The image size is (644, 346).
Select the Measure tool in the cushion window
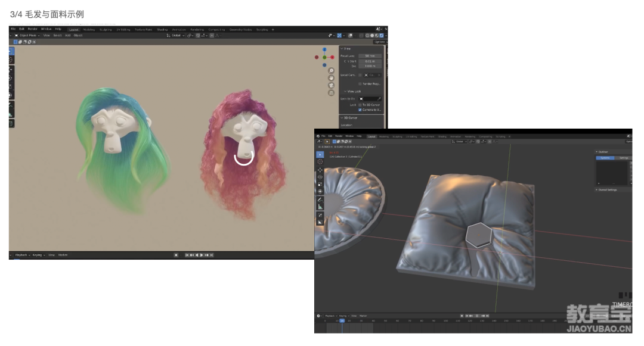[x=320, y=207]
